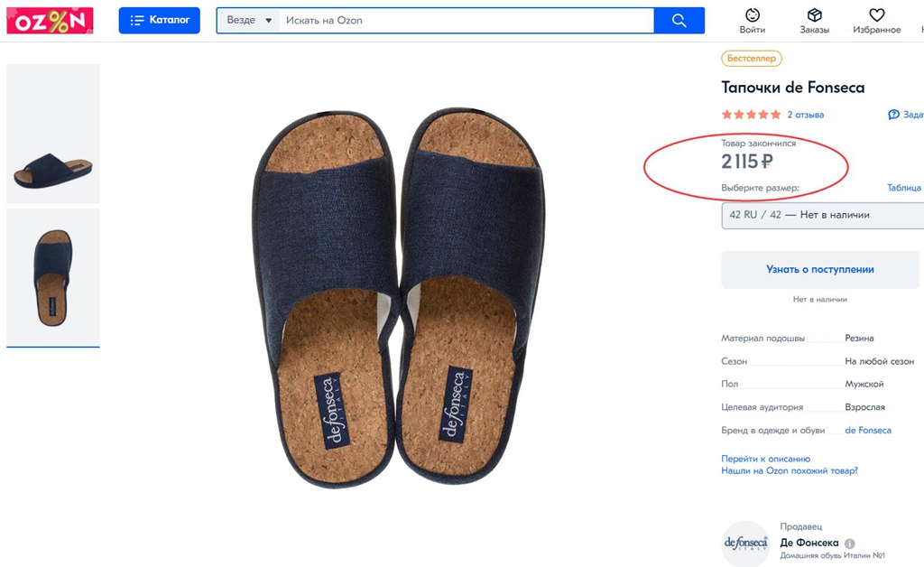Click the Ozon logo
Viewport: 924px width, 567px height.
click(50, 20)
